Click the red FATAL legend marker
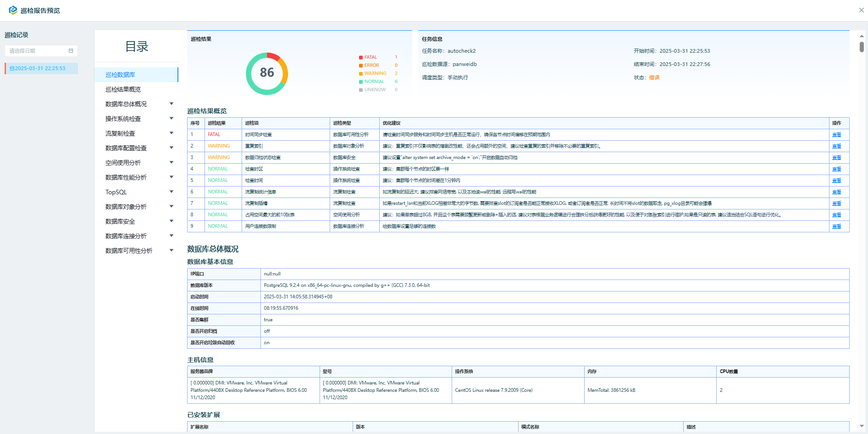The height and width of the screenshot is (434, 868). coord(361,58)
